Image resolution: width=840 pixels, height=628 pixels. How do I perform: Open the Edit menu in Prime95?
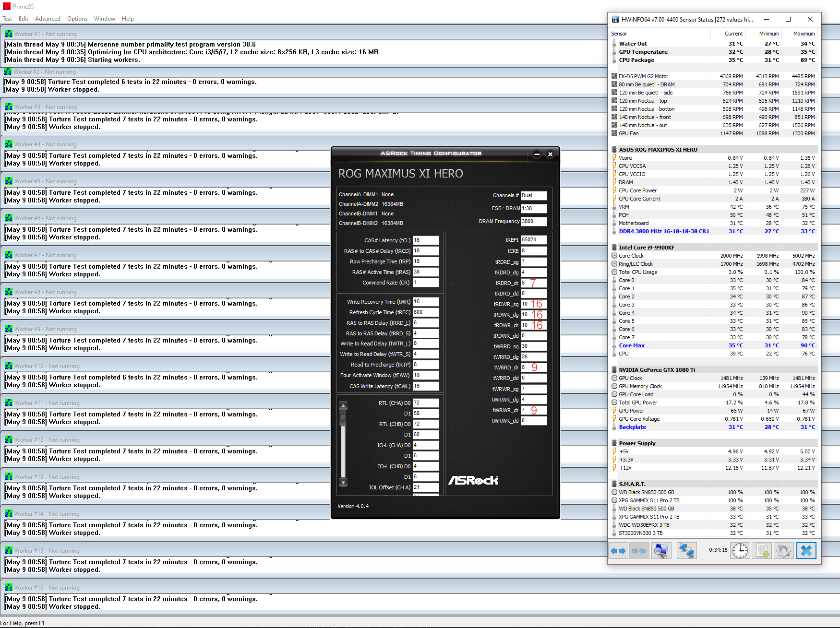pyautogui.click(x=24, y=19)
